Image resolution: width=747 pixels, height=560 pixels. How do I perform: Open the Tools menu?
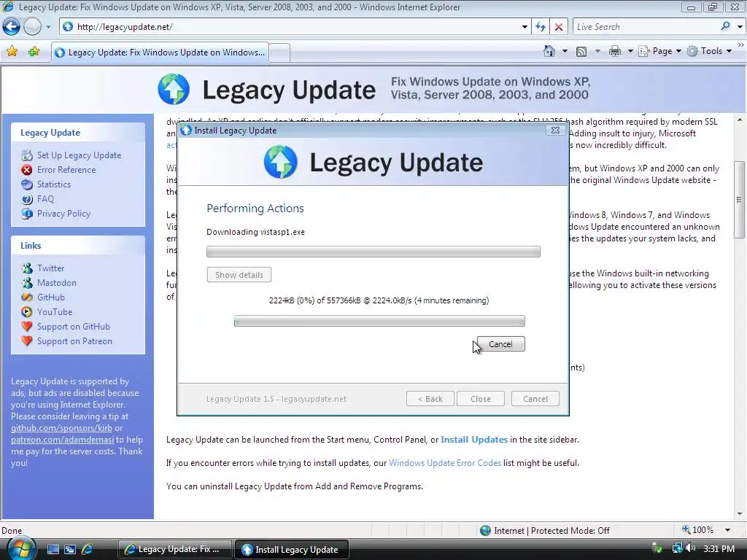pyautogui.click(x=709, y=51)
